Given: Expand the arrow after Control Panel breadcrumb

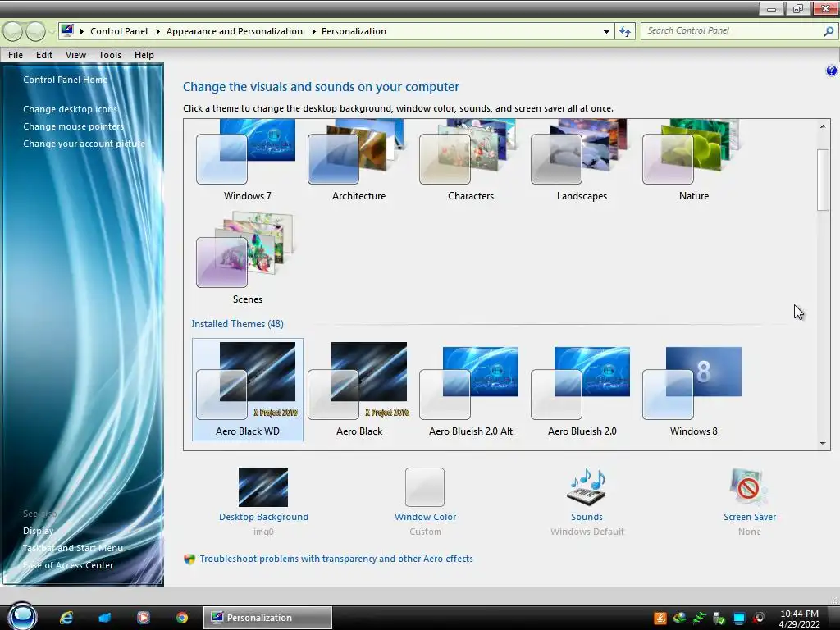Looking at the screenshot, I should [x=157, y=32].
